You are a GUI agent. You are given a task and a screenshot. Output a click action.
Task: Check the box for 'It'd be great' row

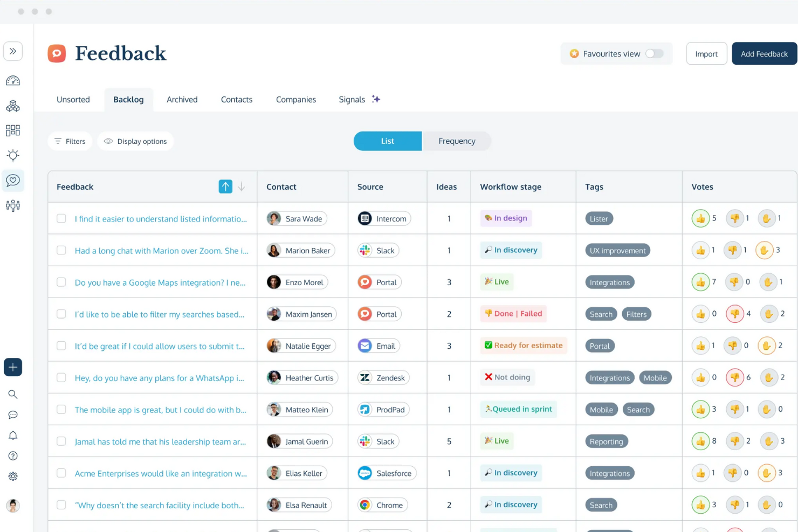(61, 346)
